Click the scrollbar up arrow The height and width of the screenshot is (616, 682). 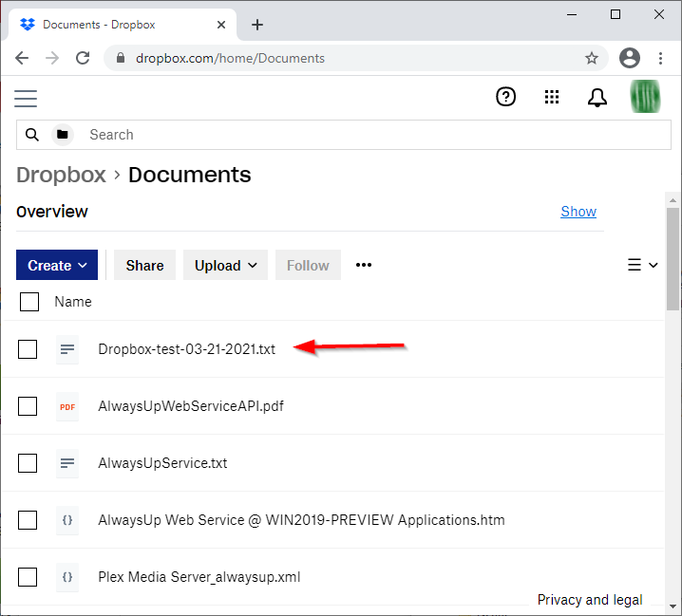coord(673,200)
